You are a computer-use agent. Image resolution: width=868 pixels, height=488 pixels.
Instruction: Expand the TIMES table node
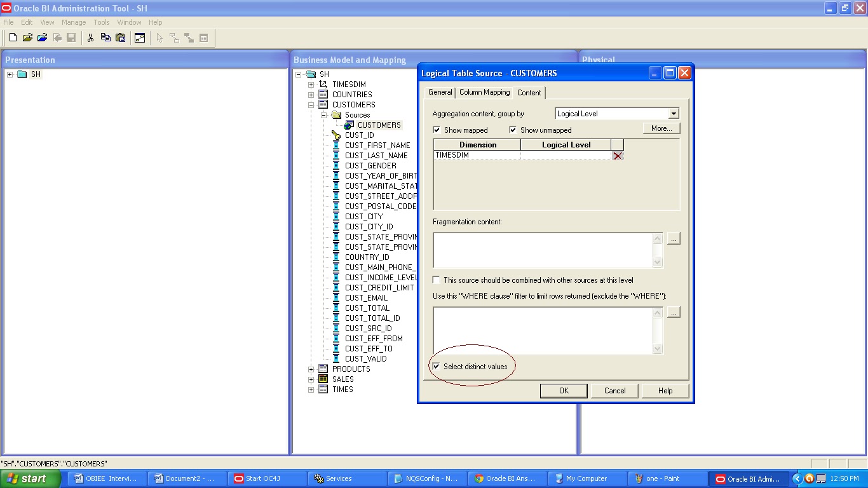(x=311, y=390)
